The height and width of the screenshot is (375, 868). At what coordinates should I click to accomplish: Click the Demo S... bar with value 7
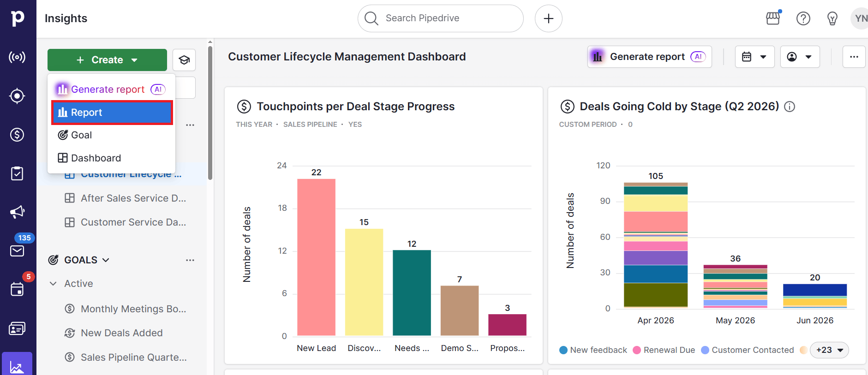pyautogui.click(x=460, y=310)
